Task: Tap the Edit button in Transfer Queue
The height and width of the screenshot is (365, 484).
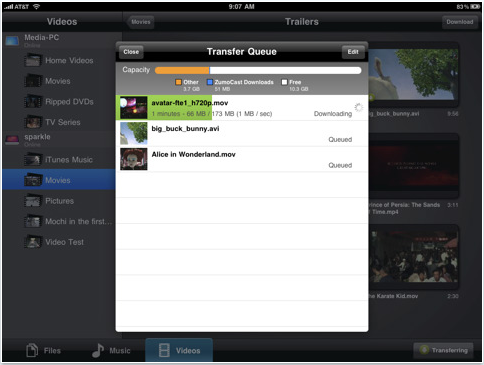Action: pos(353,52)
